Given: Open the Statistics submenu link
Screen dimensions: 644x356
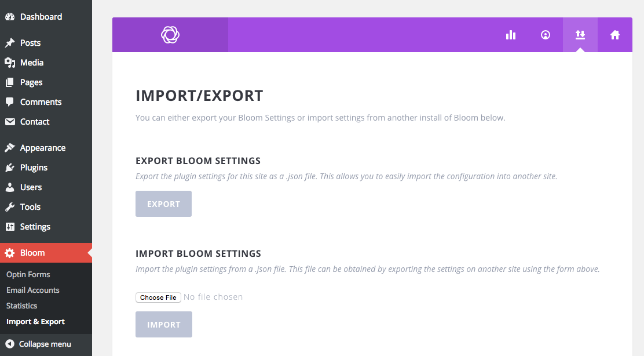Looking at the screenshot, I should point(21,306).
